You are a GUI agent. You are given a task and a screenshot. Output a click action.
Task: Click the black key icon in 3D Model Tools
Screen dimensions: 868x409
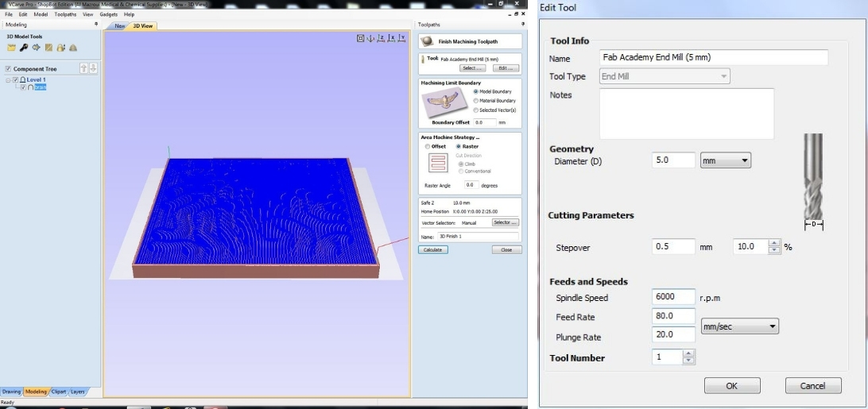(x=24, y=48)
